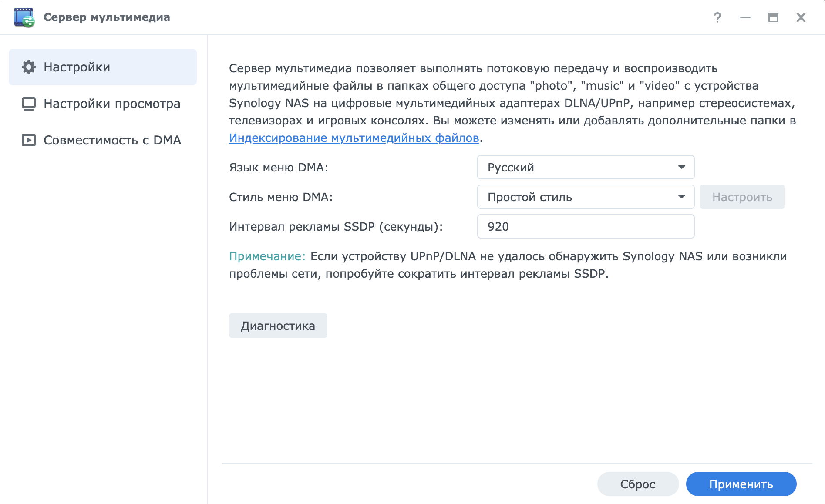Image resolution: width=825 pixels, height=504 pixels.
Task: Reset changes with the Сброс button
Action: click(x=637, y=484)
